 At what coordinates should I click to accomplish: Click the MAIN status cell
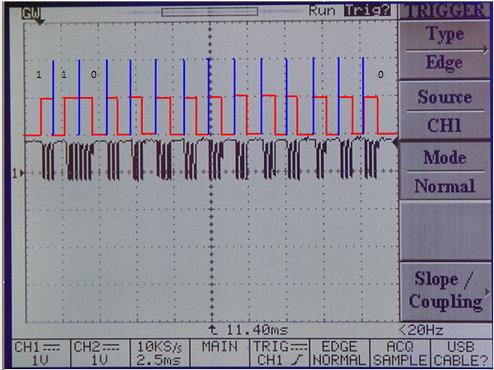[x=220, y=353]
